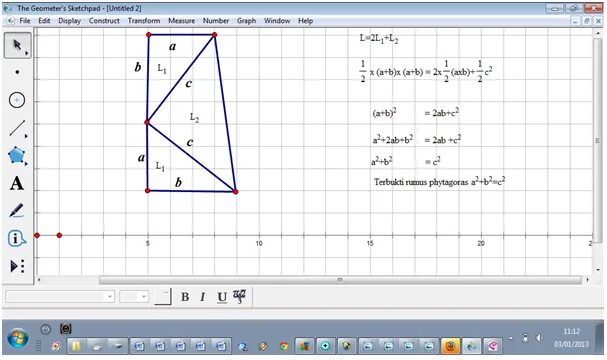This screenshot has width=607, height=360.
Task: Click the a²+2ab+b² = 2ab+c² equation
Action: (x=417, y=139)
